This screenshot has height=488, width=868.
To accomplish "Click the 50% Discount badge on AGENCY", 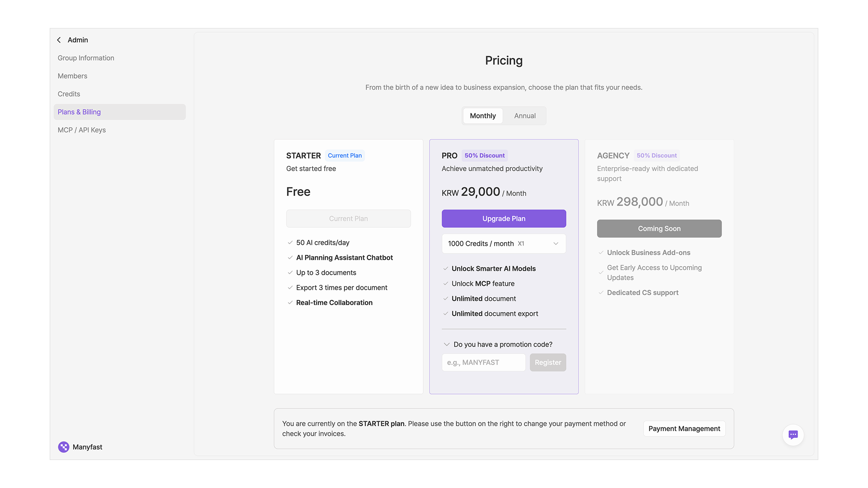I will (656, 155).
